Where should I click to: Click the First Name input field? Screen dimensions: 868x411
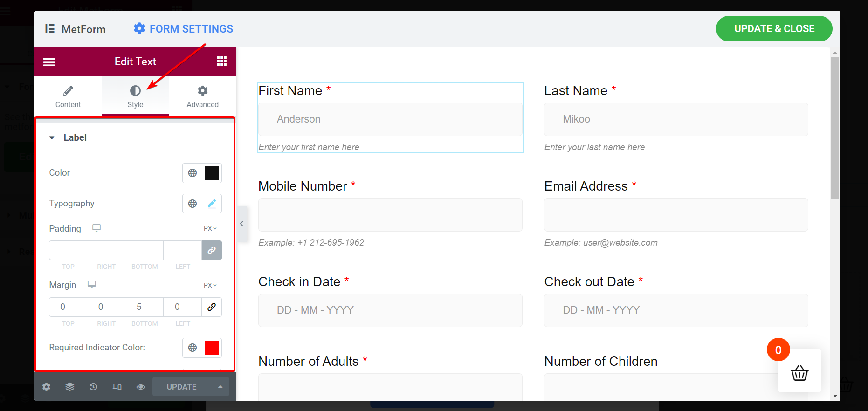click(390, 119)
